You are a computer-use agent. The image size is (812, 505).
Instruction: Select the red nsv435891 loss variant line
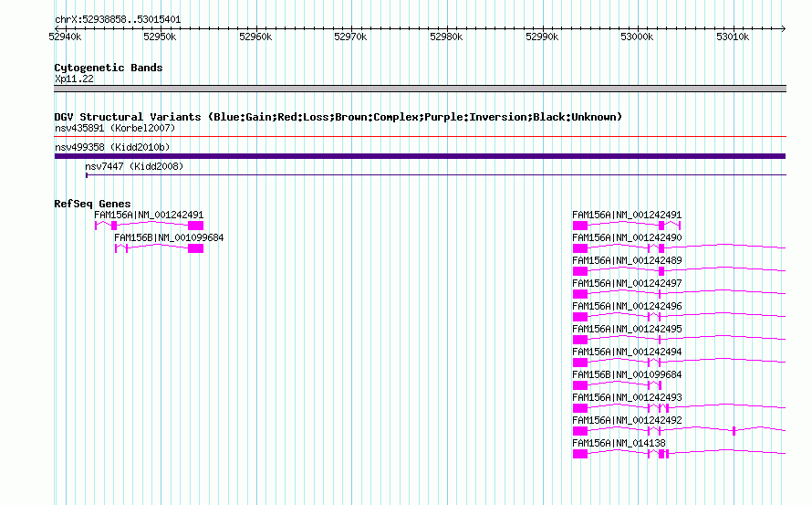pyautogui.click(x=420, y=137)
